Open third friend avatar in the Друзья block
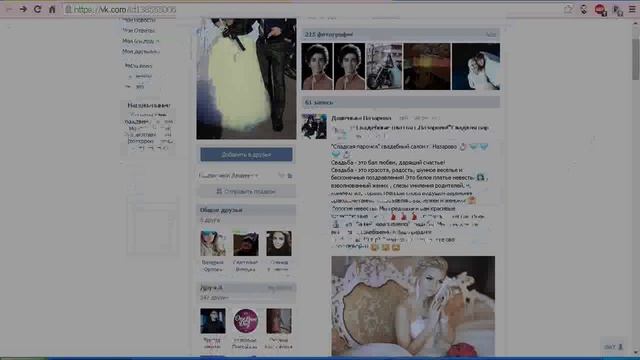This screenshot has height=360, width=640. 279,321
